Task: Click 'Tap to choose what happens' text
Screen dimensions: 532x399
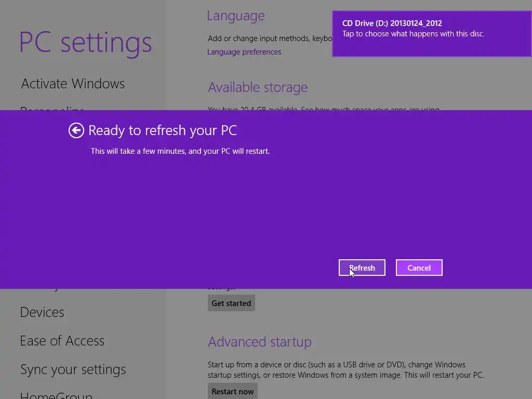Action: point(413,34)
